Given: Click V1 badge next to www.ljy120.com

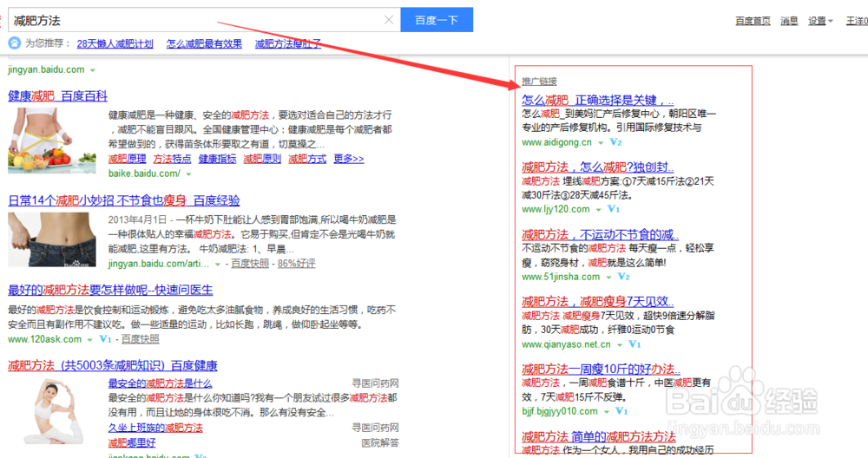Looking at the screenshot, I should coord(614,209).
